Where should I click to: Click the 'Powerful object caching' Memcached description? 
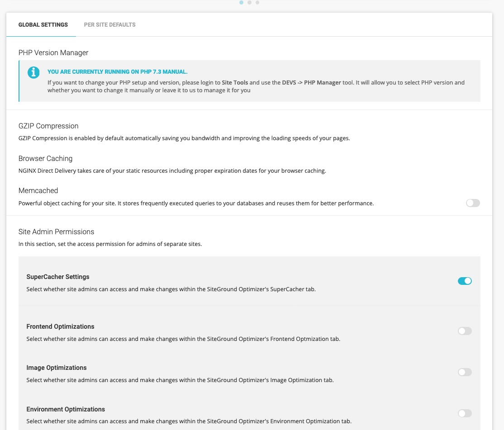click(196, 203)
